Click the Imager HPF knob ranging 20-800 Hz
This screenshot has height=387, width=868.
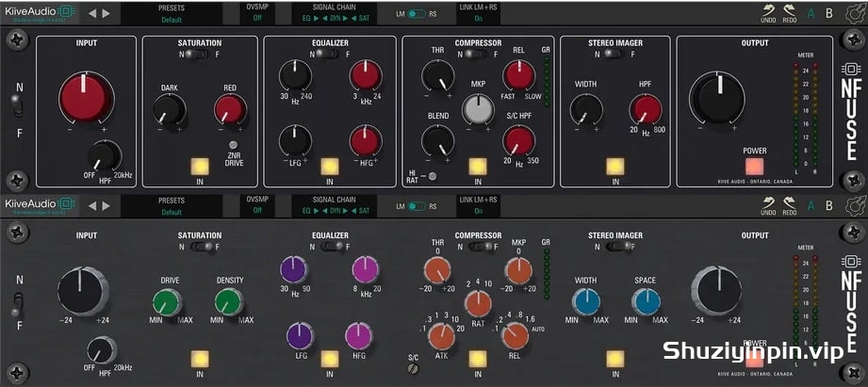click(x=645, y=109)
